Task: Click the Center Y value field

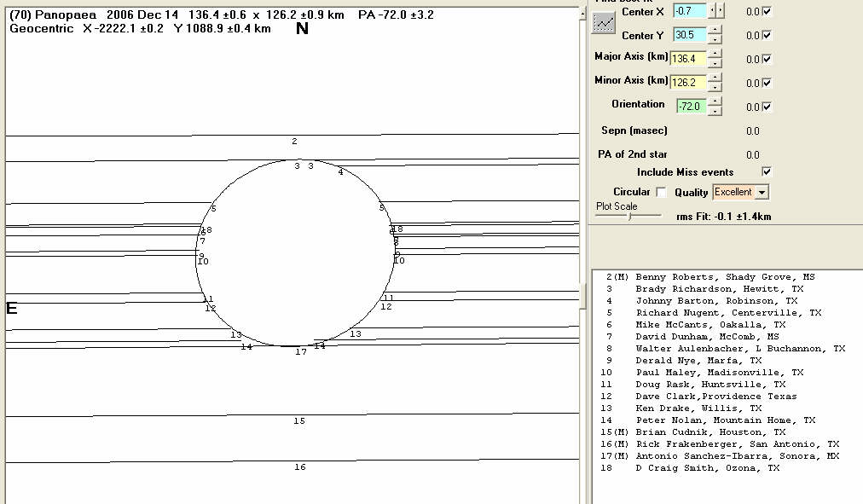Action: click(x=690, y=35)
